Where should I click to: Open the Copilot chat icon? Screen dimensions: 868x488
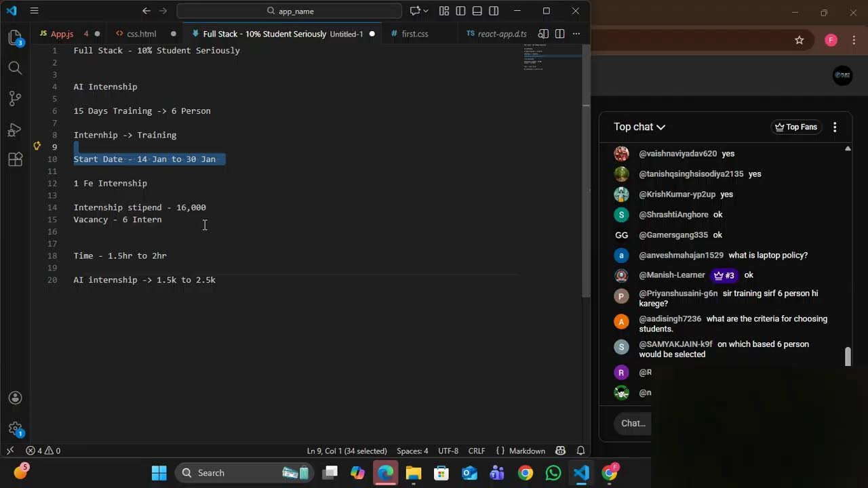pos(415,11)
